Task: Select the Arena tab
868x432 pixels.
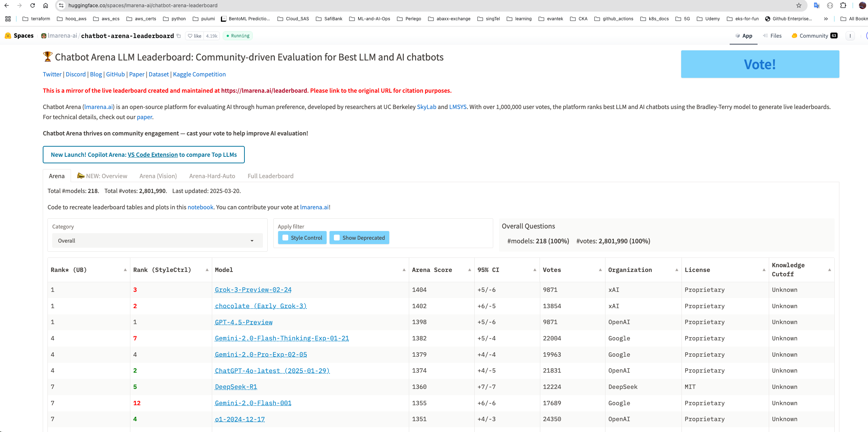Action: (57, 176)
